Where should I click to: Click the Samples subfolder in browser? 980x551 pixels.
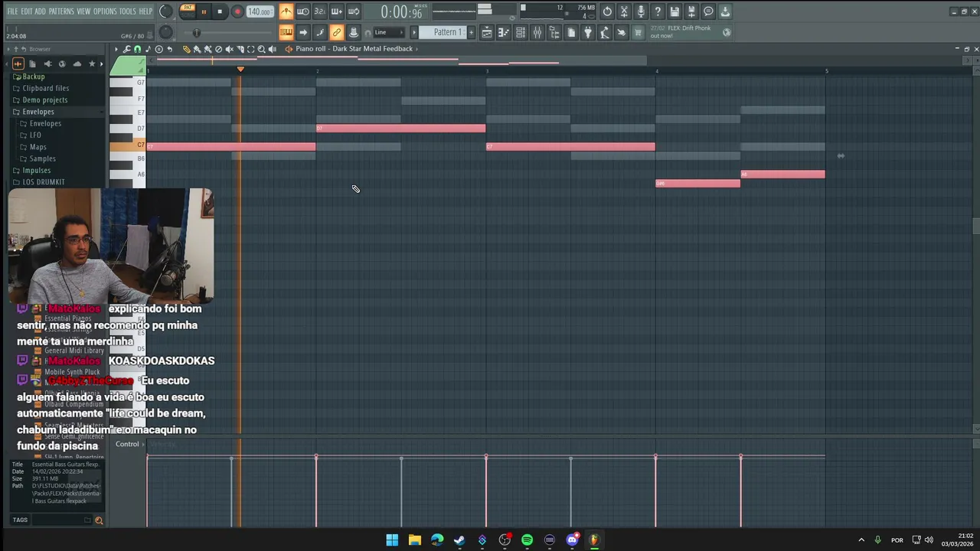click(42, 158)
